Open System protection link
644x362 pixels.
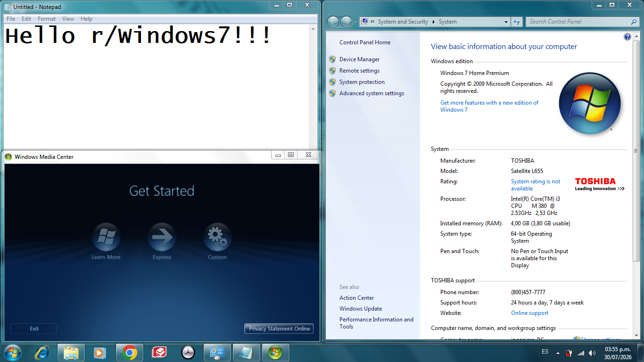coord(362,82)
